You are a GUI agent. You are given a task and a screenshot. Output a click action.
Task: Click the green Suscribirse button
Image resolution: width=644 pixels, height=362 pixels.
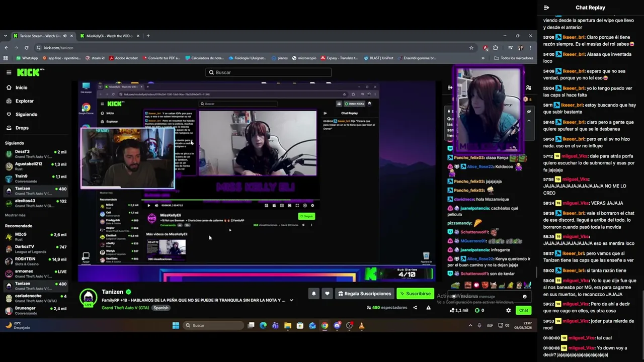tap(415, 294)
